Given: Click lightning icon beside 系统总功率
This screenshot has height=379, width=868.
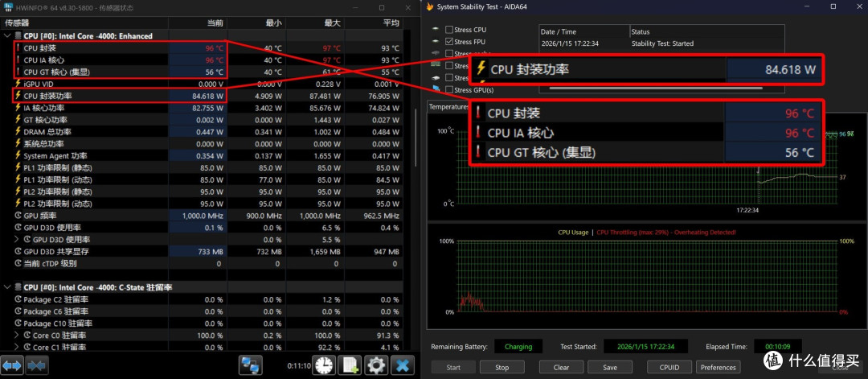Looking at the screenshot, I should (x=18, y=144).
